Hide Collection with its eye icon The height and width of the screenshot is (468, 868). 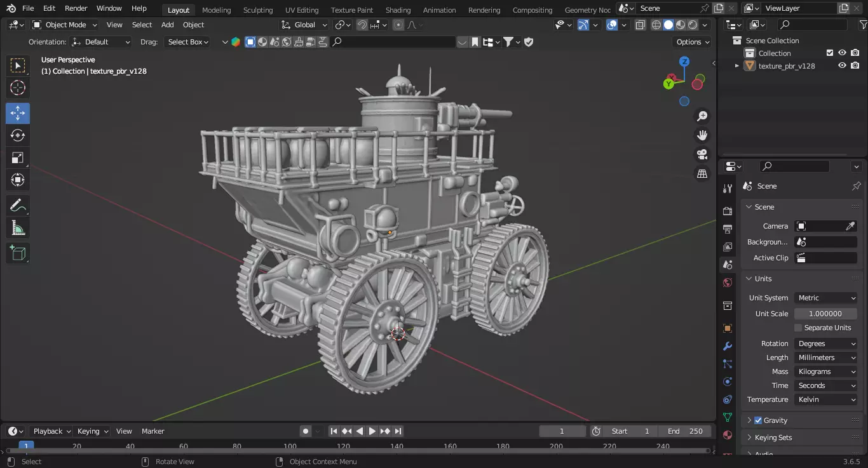point(842,53)
